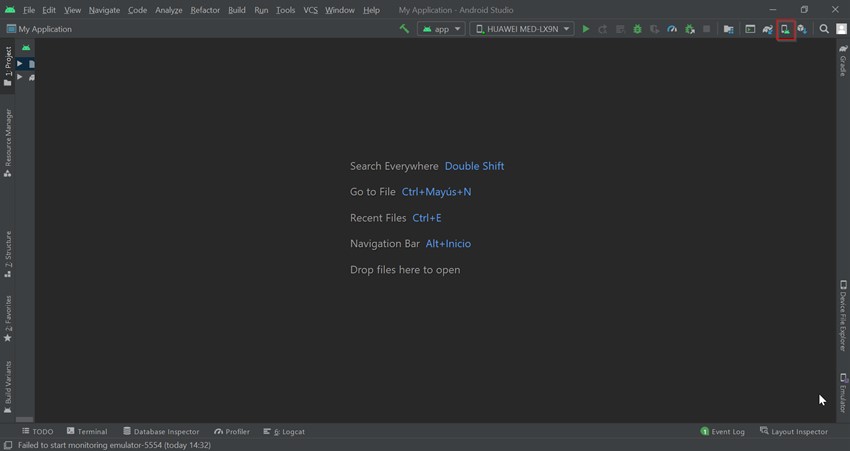Expand the first project tree node
This screenshot has width=850, height=451.
click(19, 64)
